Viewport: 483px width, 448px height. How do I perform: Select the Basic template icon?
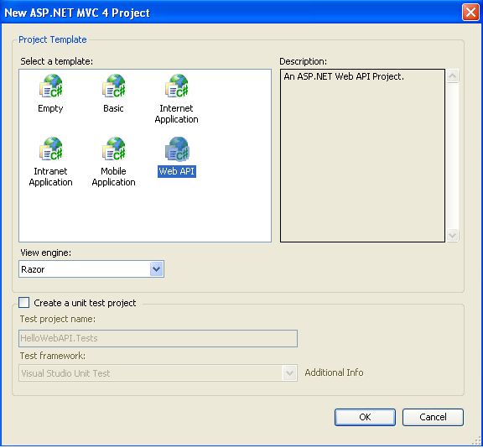click(114, 86)
